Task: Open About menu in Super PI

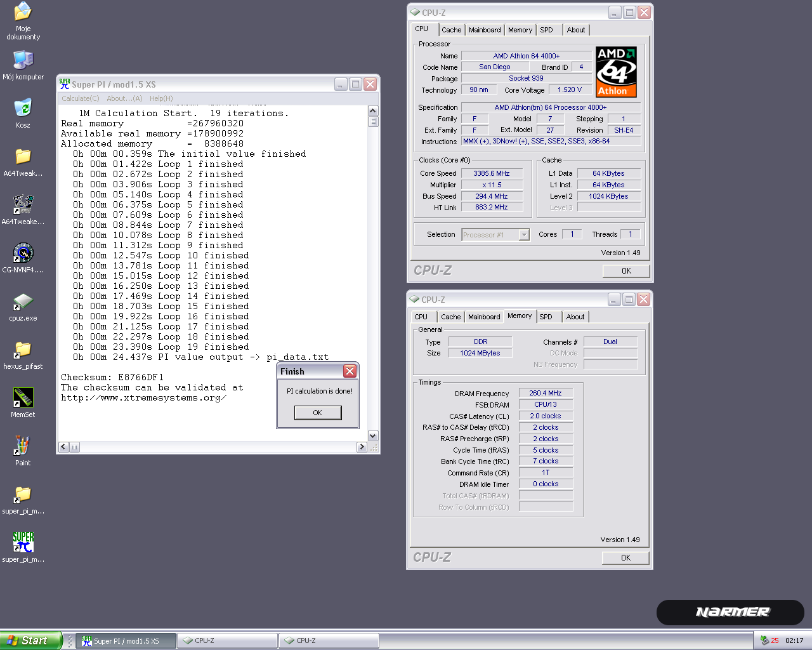Action: coord(124,98)
